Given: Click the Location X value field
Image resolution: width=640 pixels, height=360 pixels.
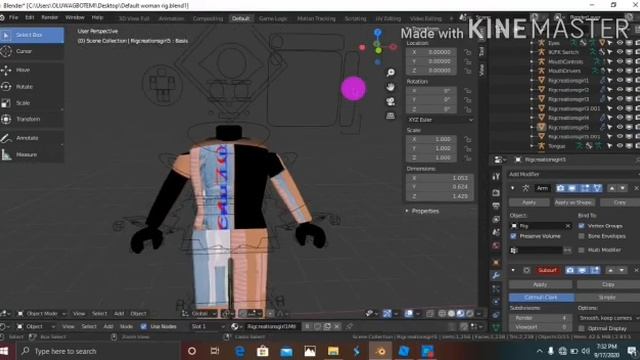Looking at the screenshot, I should pos(431,52).
